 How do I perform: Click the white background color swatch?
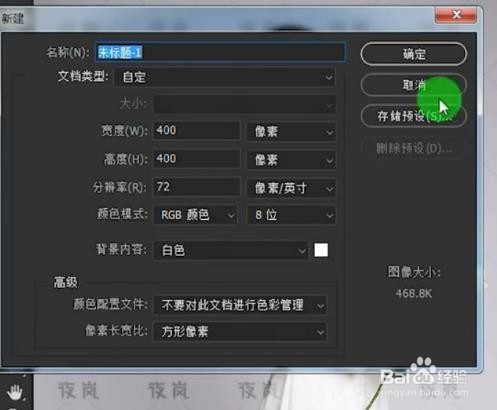[321, 250]
